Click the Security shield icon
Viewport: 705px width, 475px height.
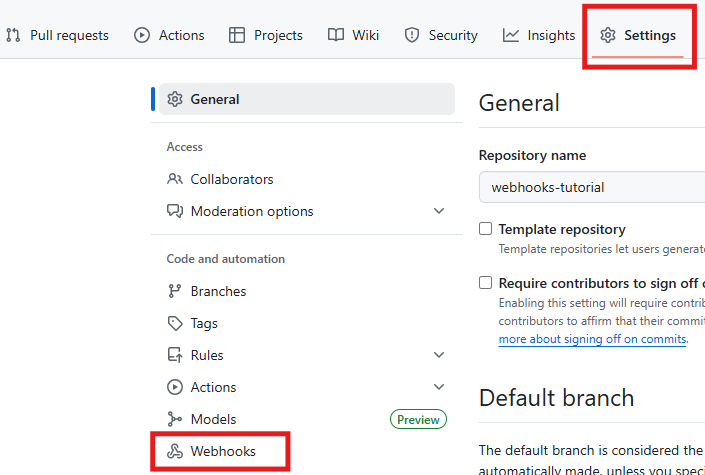tap(412, 35)
